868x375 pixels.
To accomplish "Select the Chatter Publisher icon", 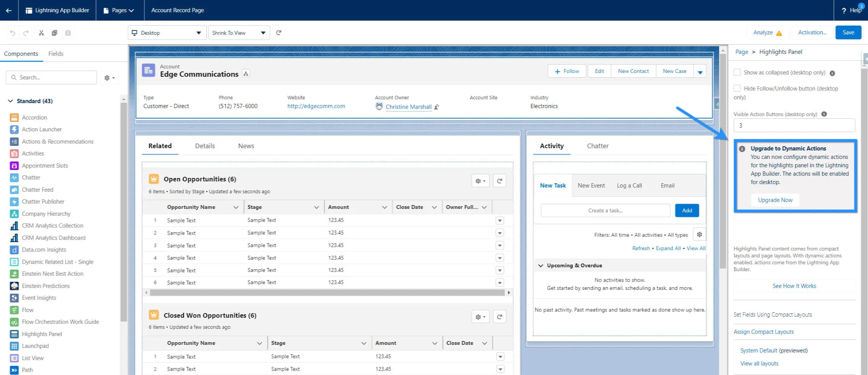I will click(x=14, y=202).
